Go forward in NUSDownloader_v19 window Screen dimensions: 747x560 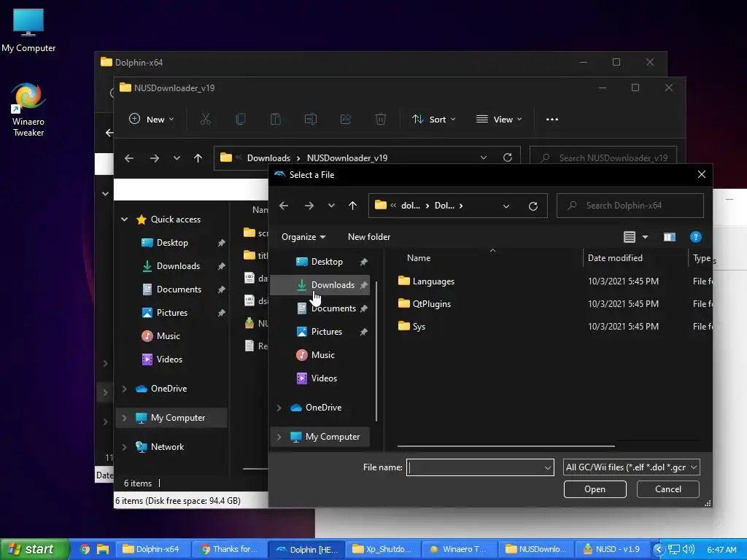point(155,158)
